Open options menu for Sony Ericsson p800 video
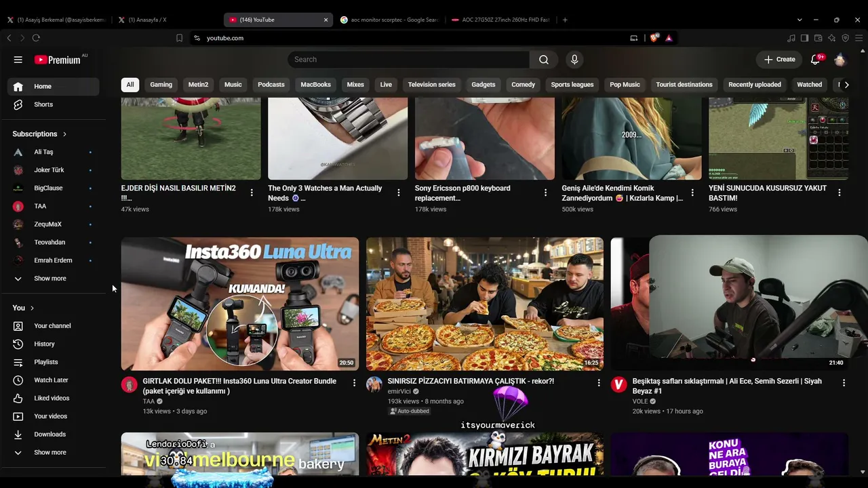The width and height of the screenshot is (868, 488). [x=545, y=192]
